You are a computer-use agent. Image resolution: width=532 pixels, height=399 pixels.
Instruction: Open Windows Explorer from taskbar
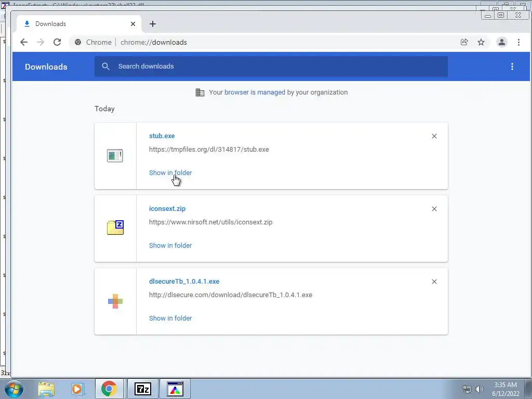click(x=46, y=389)
